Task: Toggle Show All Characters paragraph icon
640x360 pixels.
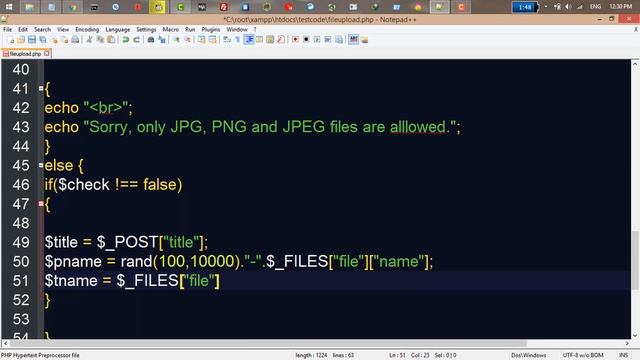Action: pyautogui.click(x=238, y=40)
